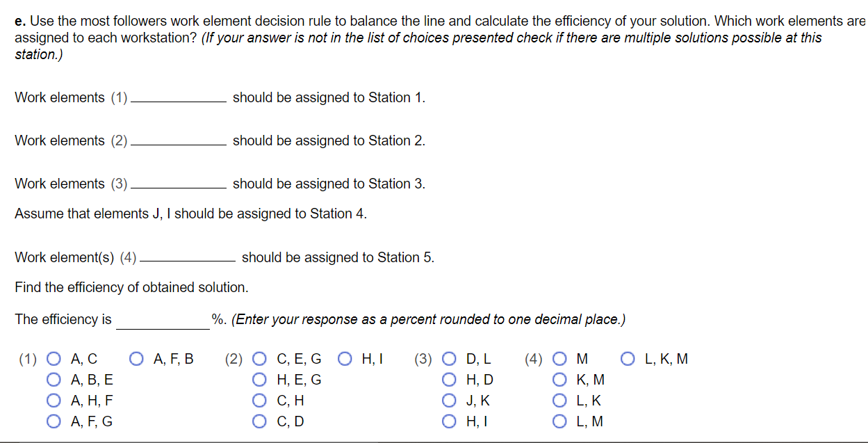Select answer "H, I" for question 2
Image resolution: width=868 pixels, height=443 pixels.
pos(344,359)
